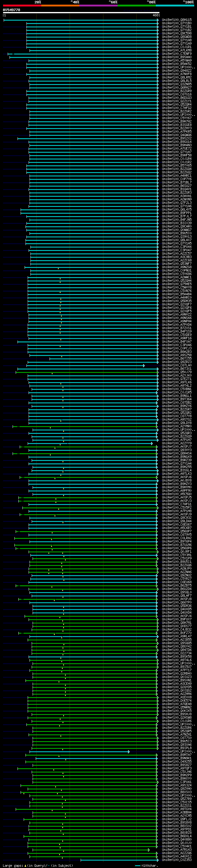Viewport: 197px width, 868px height.
Task: Click the orange ~40% identity legend segment
Action: pos(60,6)
